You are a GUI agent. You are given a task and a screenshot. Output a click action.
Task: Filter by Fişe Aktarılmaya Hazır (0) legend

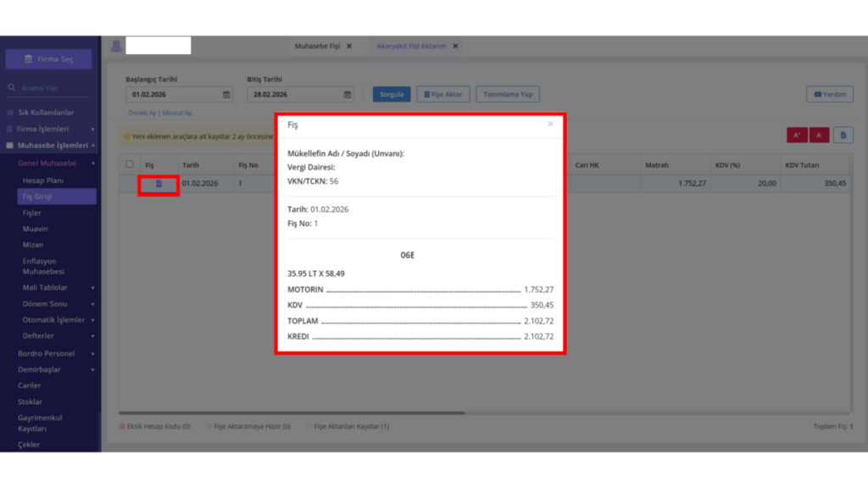(x=248, y=427)
